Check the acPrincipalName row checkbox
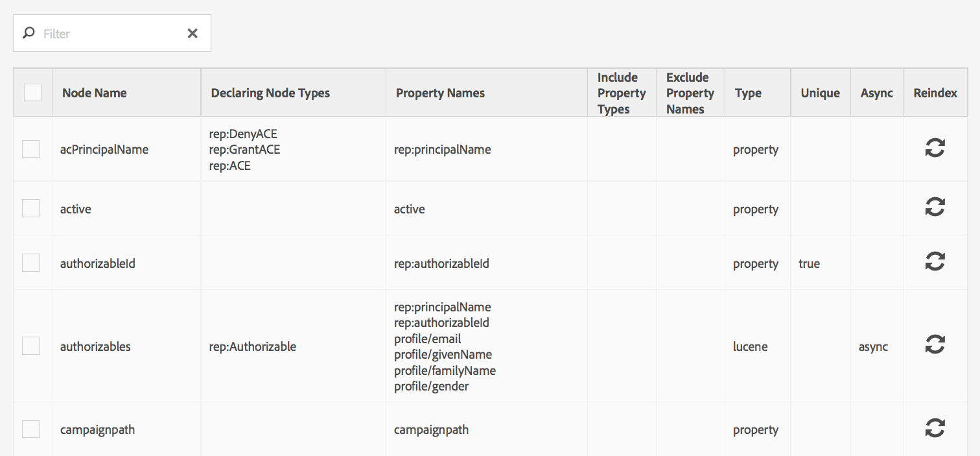The width and height of the screenshot is (980, 456). [31, 149]
